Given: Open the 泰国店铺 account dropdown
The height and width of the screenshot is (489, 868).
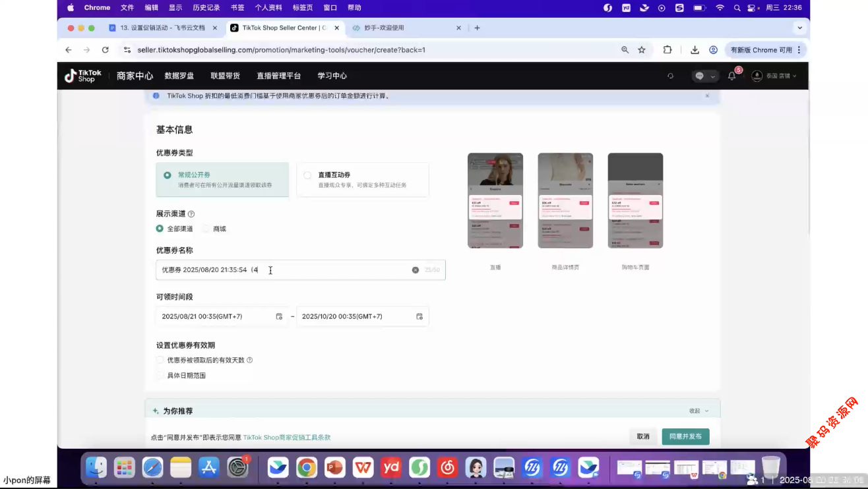Looking at the screenshot, I should coord(775,76).
